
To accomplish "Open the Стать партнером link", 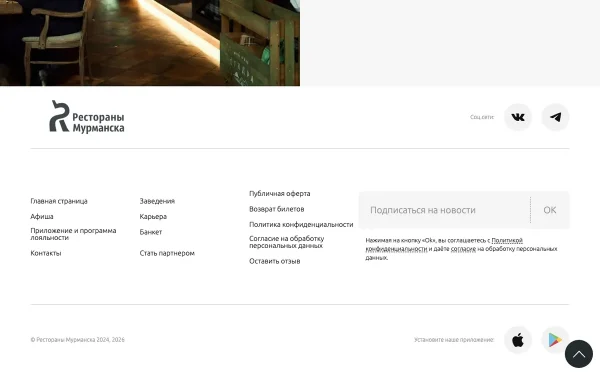I will point(167,253).
